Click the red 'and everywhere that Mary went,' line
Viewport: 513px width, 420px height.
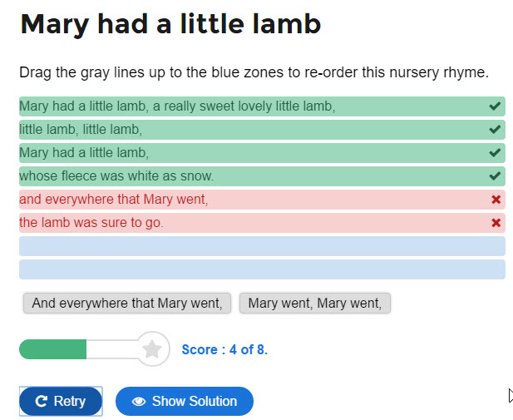(x=262, y=200)
